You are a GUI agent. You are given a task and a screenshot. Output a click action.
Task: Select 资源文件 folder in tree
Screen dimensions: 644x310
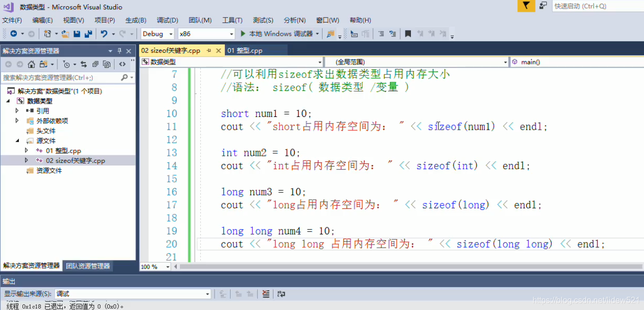[49, 171]
